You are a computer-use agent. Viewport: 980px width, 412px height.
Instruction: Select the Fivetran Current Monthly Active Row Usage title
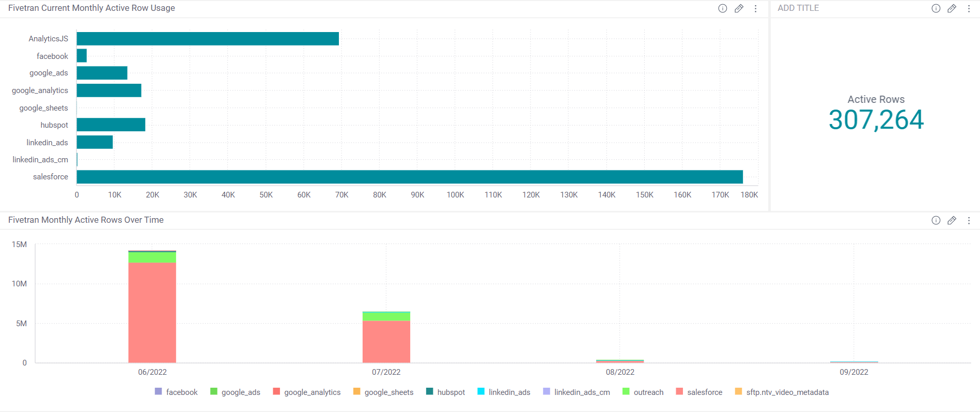tap(91, 8)
